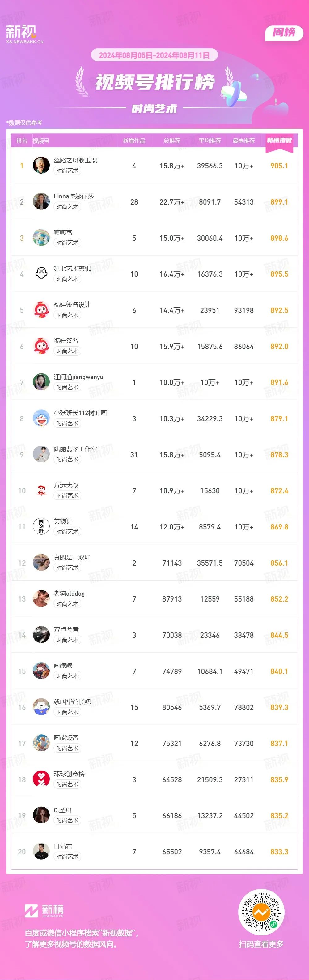This screenshot has width=309, height=980.
Task: Click the 新视 logo at top left
Action: (25, 34)
